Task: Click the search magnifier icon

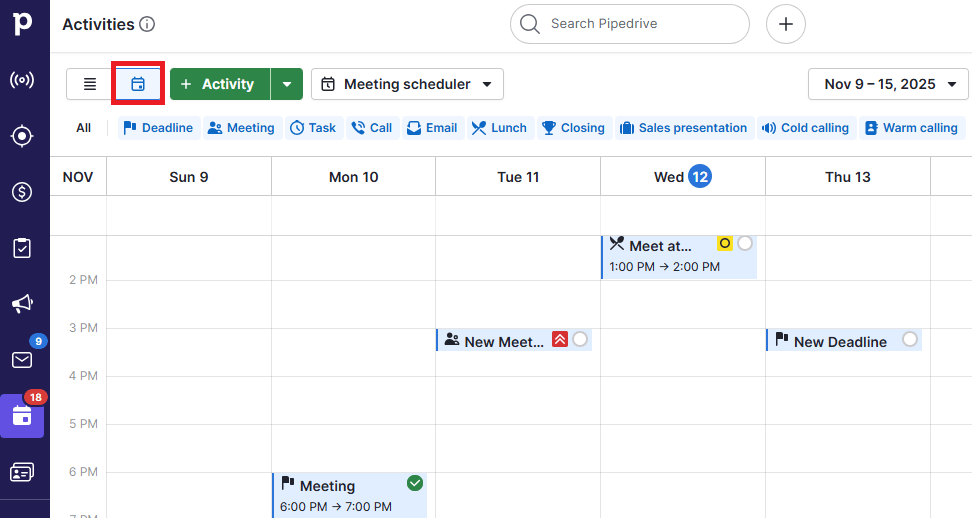Action: (529, 24)
